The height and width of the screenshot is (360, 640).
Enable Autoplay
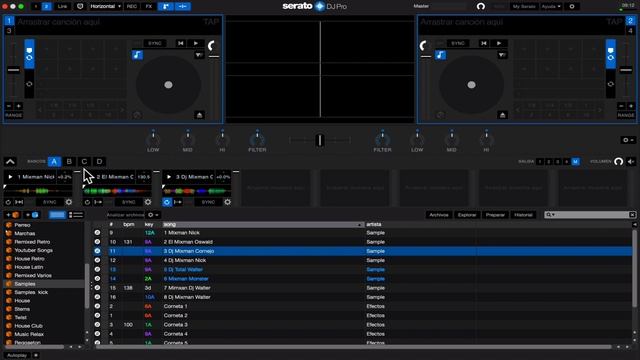(x=17, y=356)
